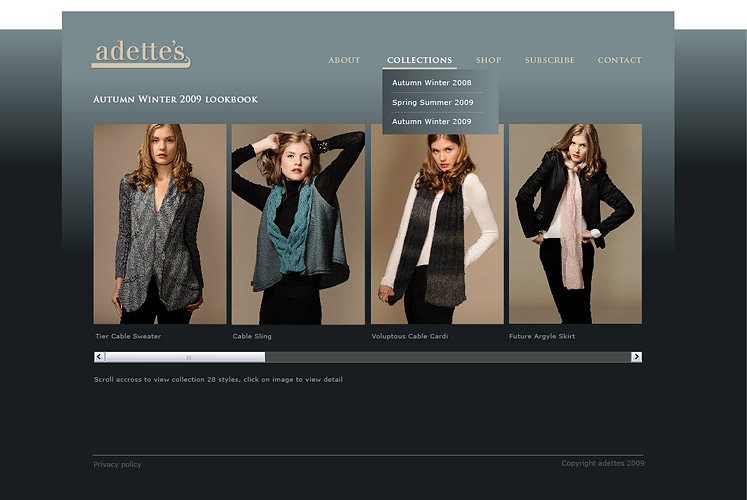
Task: Select Autumn Winter 2009 from dropdown
Action: (432, 121)
